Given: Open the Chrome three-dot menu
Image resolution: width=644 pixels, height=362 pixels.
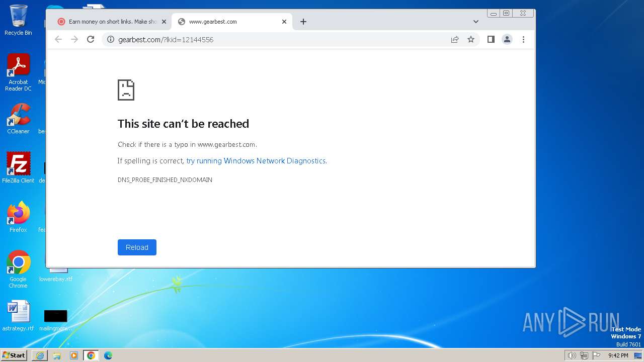Looking at the screenshot, I should [523, 39].
